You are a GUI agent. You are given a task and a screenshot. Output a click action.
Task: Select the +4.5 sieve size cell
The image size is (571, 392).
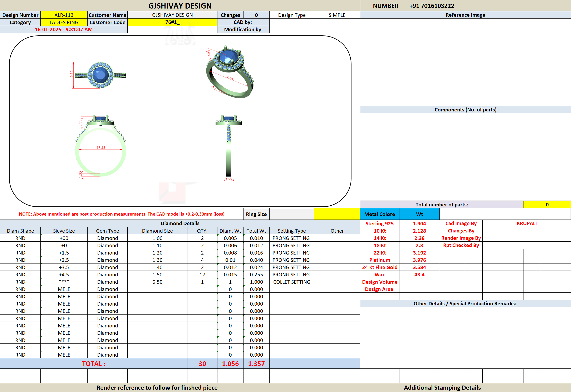pos(64,275)
